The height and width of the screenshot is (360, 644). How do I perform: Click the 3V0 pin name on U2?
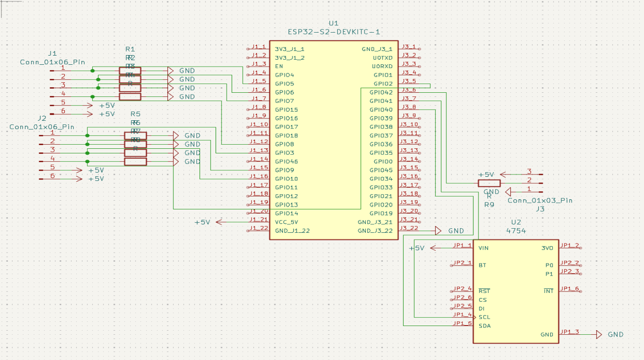pos(547,248)
